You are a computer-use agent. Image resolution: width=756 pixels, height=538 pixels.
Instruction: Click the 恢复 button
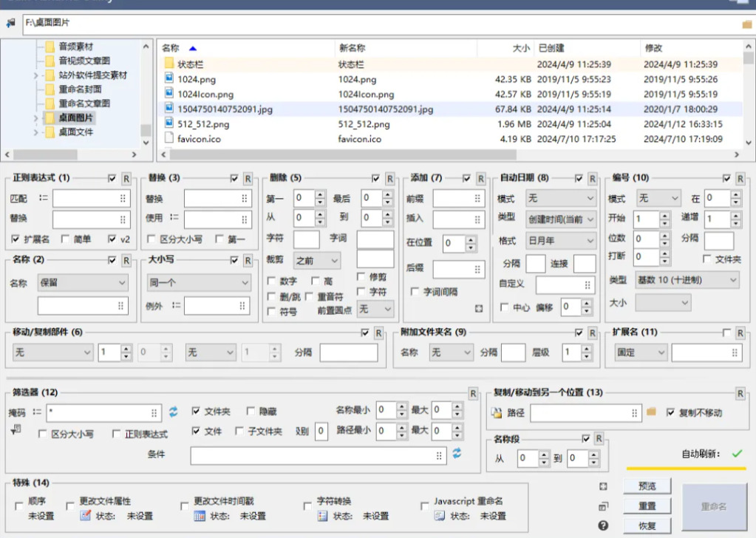coord(647,525)
